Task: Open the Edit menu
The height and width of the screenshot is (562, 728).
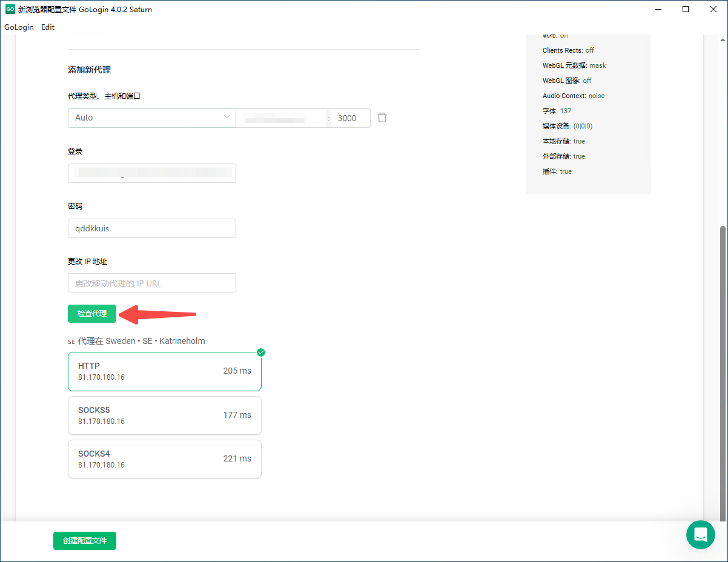Action: (x=48, y=27)
